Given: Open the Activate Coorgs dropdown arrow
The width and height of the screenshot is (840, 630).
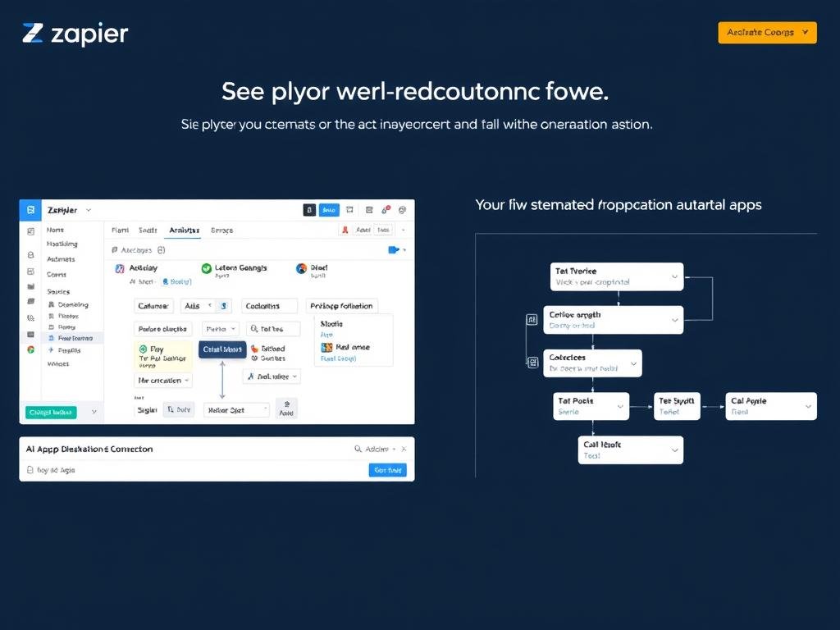Looking at the screenshot, I should click(x=806, y=32).
